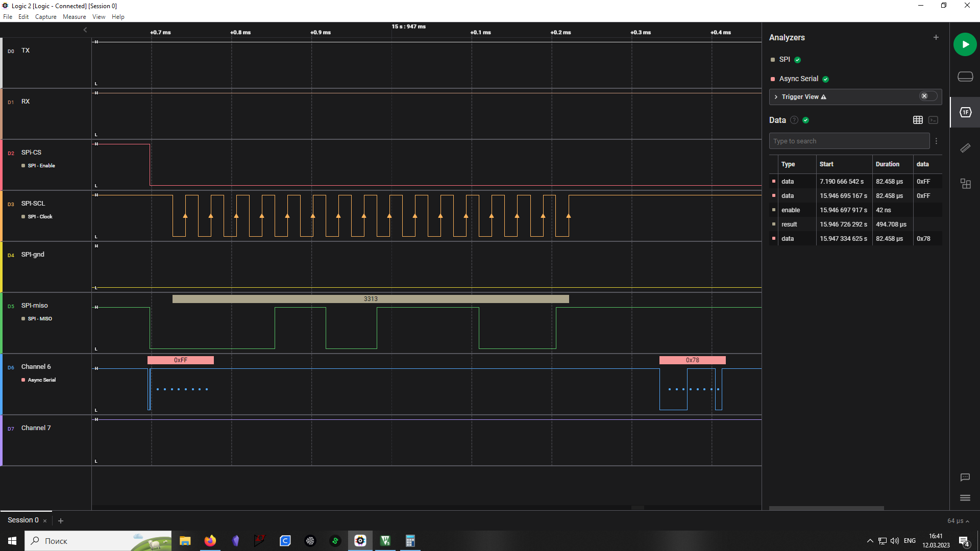Select the Session 0 tab
The height and width of the screenshot is (551, 980).
click(23, 520)
